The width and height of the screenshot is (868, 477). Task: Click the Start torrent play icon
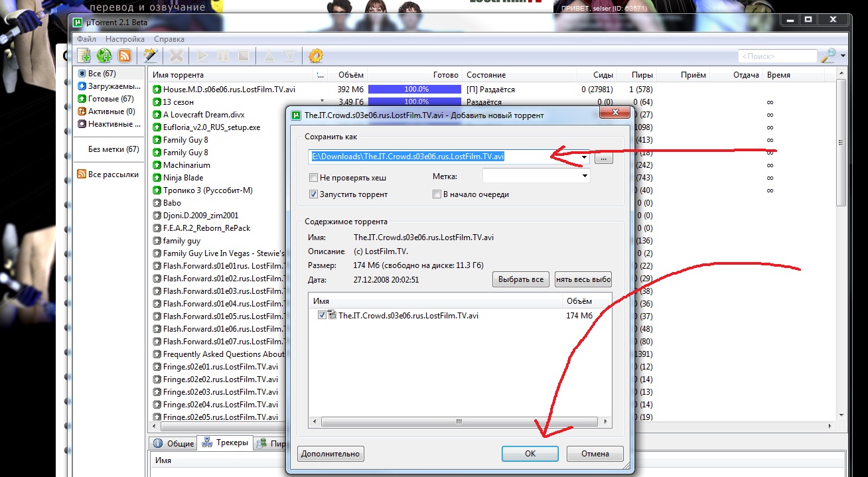click(x=202, y=56)
